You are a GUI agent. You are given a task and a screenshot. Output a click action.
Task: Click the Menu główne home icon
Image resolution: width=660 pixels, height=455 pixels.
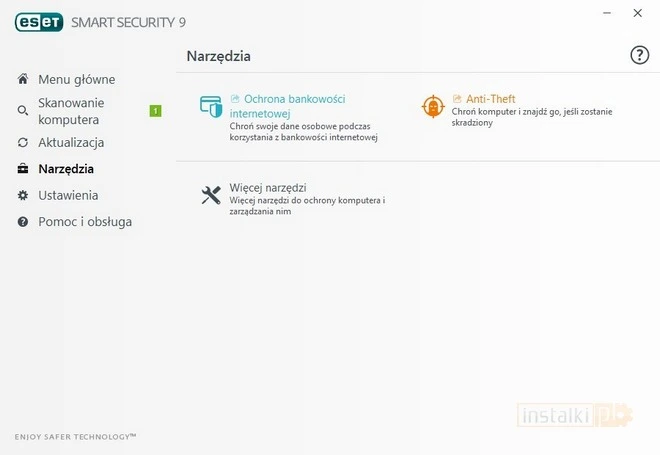(x=23, y=79)
